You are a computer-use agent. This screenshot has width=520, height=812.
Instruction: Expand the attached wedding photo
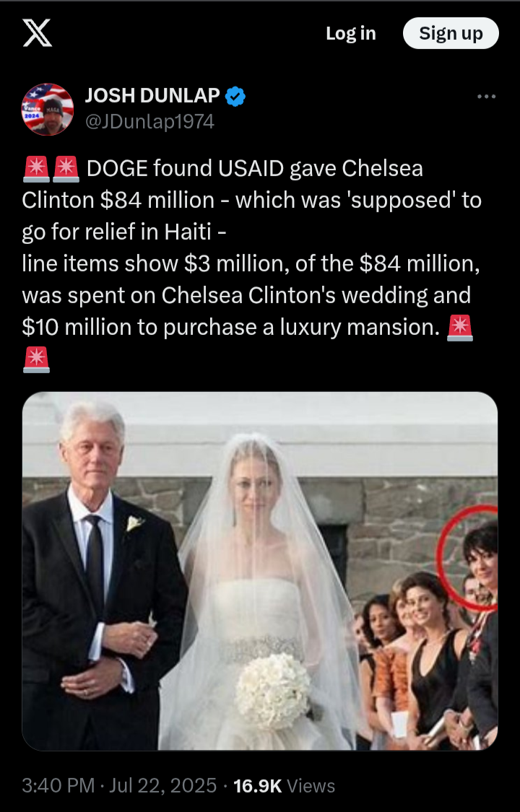click(x=260, y=571)
